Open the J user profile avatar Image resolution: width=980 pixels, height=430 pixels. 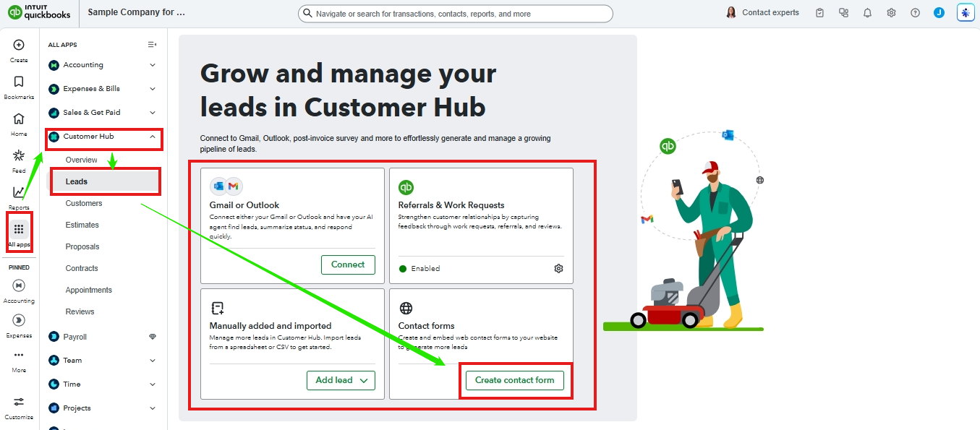[939, 13]
